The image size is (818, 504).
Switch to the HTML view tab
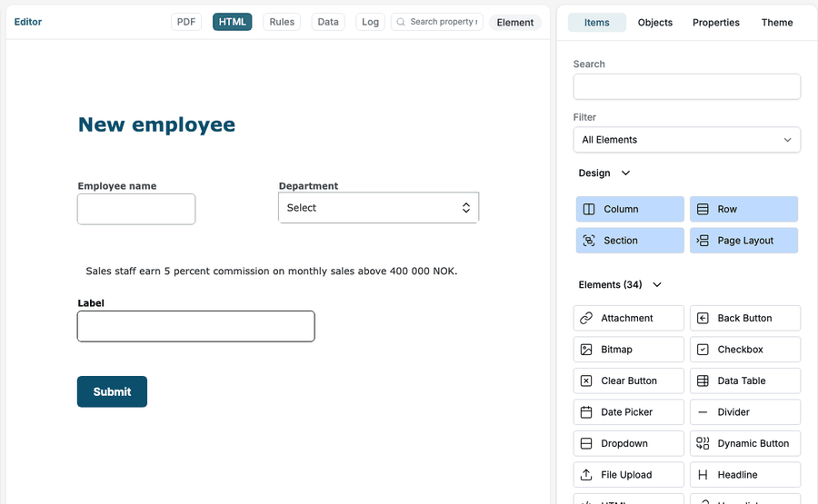click(x=232, y=22)
